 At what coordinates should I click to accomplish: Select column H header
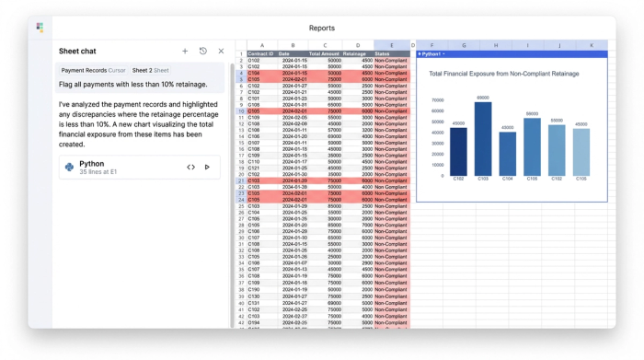click(x=496, y=45)
